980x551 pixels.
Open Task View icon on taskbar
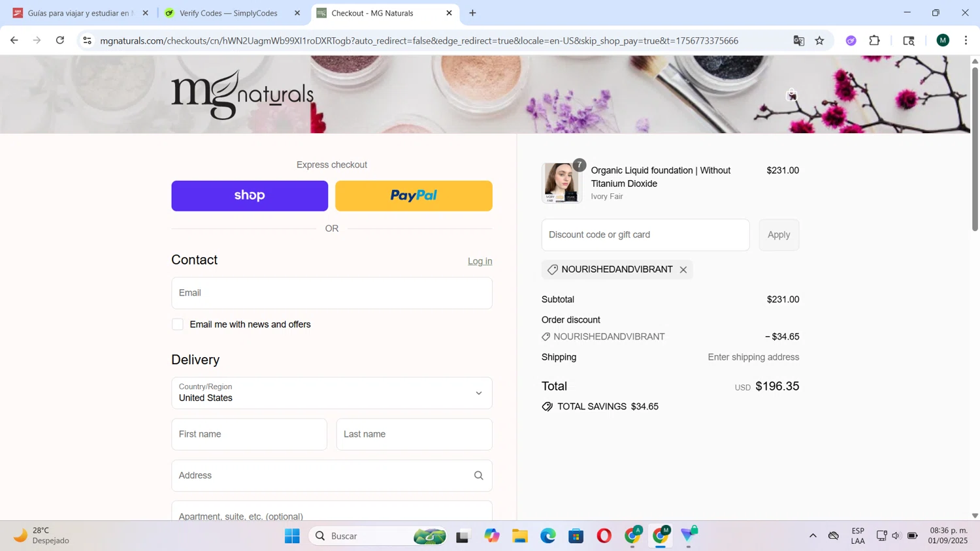pos(463,536)
